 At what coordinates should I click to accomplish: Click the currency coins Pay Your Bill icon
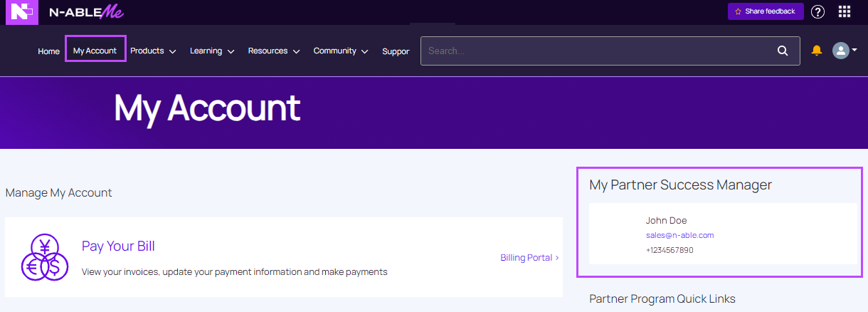44,257
